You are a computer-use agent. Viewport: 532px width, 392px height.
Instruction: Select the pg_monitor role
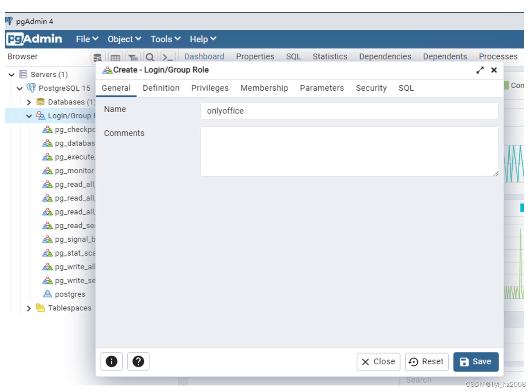click(74, 171)
